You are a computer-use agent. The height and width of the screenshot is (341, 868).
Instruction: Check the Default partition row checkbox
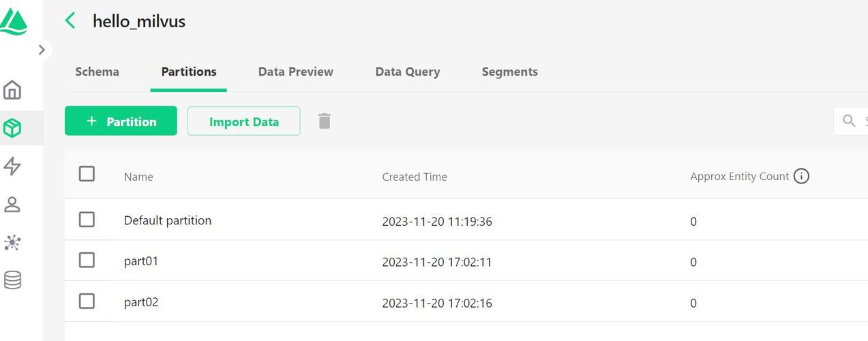87,220
